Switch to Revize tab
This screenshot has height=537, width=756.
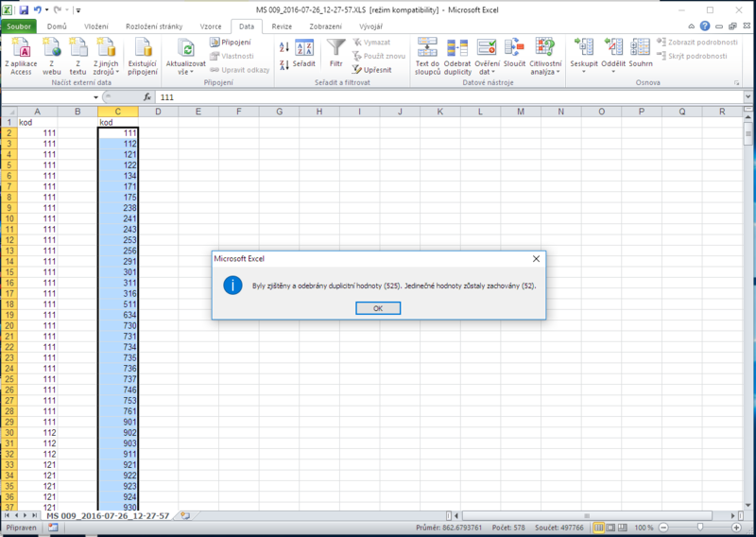282,26
